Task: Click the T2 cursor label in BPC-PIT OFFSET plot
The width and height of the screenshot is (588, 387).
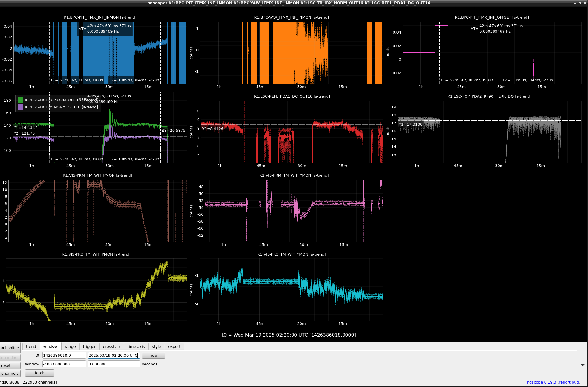Action: click(528, 80)
